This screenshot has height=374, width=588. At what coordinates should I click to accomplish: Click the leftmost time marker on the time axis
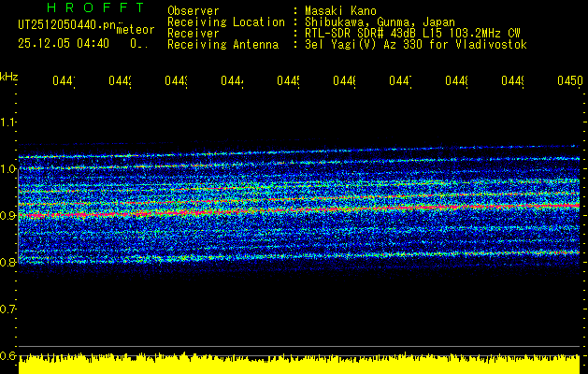64,82
